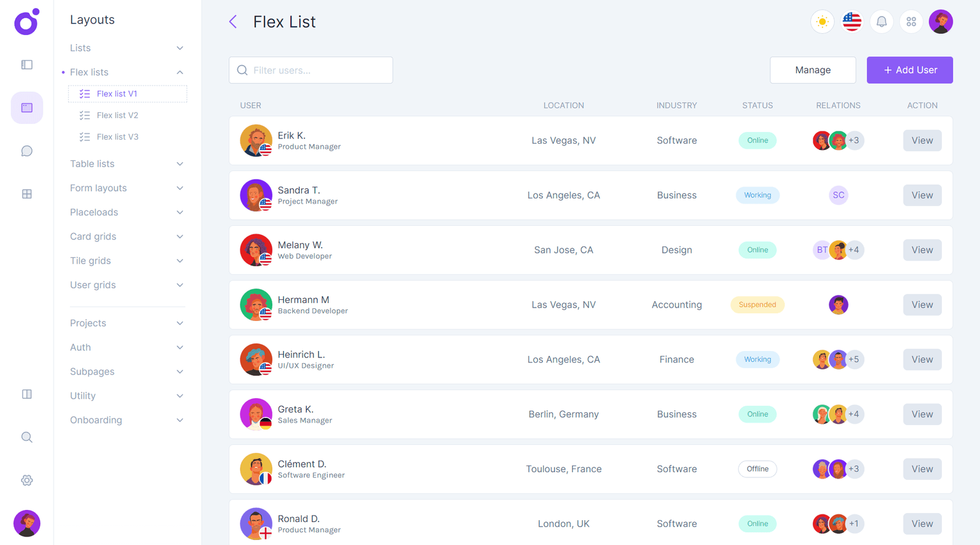Click the search icon in the sidebar
The image size is (980, 545).
point(26,437)
